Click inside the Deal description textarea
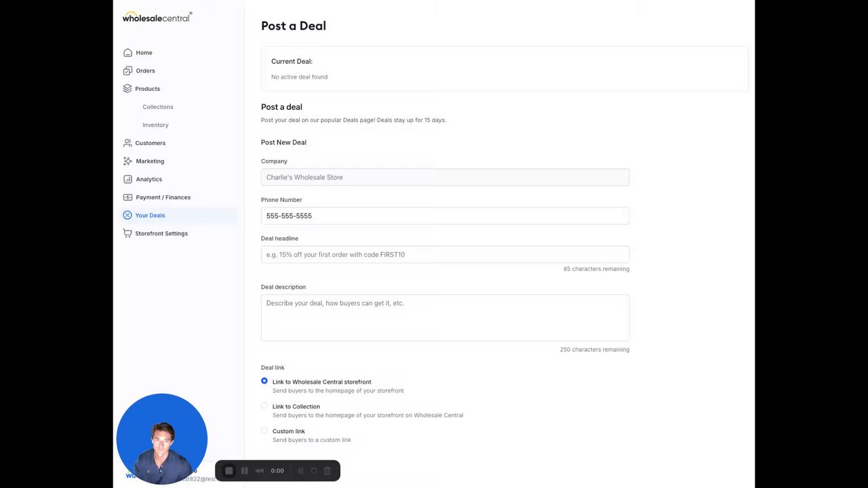 point(445,318)
